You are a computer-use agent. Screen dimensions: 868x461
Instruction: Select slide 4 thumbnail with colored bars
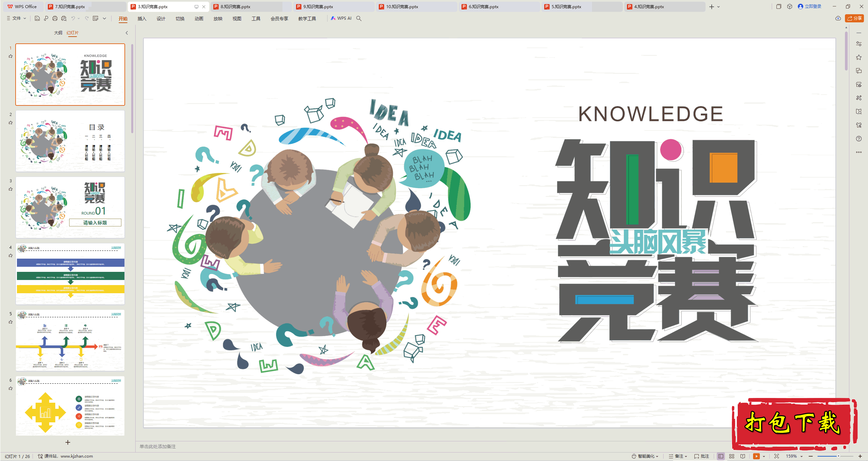[70, 274]
